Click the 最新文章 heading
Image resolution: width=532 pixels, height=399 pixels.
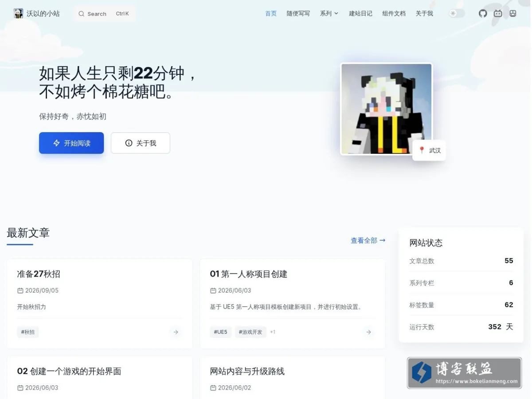click(28, 233)
